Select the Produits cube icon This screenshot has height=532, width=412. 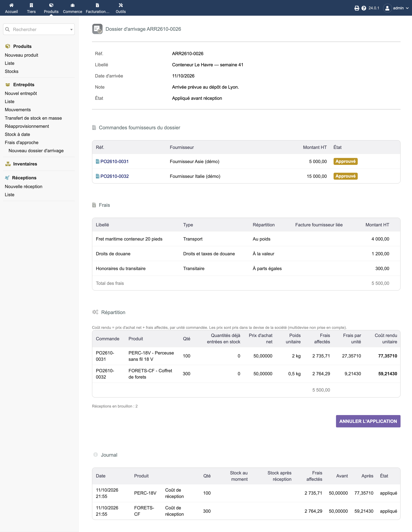[x=51, y=5]
